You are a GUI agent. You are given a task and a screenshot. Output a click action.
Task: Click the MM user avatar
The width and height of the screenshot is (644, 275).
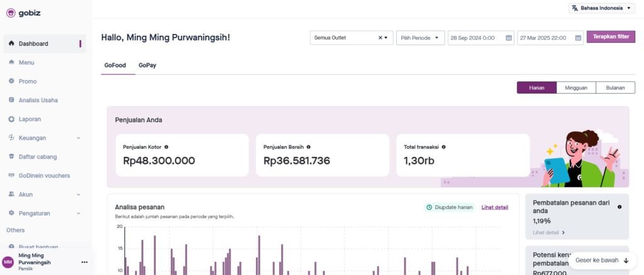click(x=8, y=262)
